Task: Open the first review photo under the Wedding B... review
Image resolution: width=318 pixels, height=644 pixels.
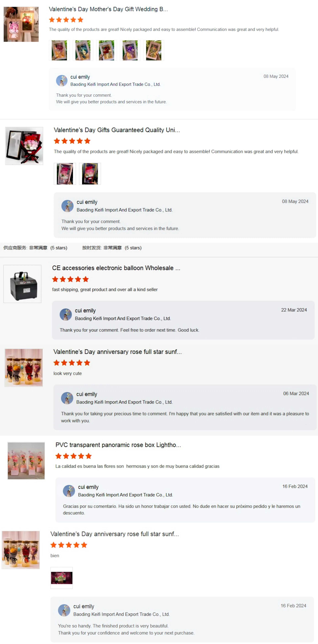Action: pyautogui.click(x=59, y=50)
